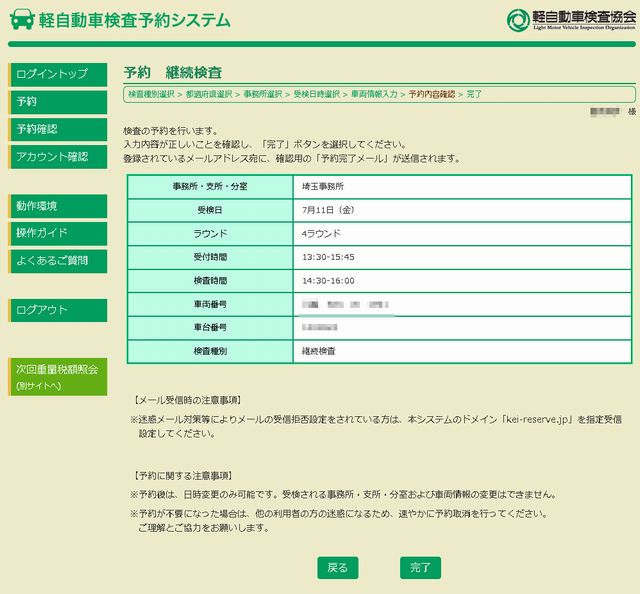
Task: Open the 予約確認 sidebar item
Action: coord(58,129)
